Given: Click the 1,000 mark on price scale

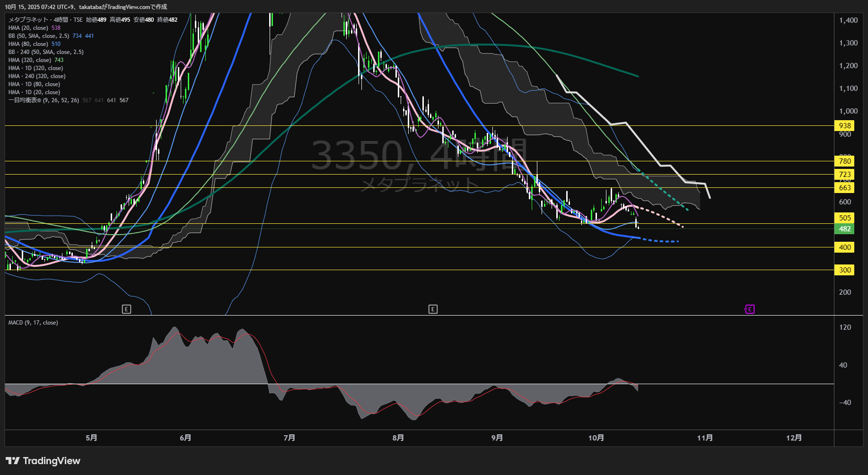Looking at the screenshot, I should pos(848,111).
